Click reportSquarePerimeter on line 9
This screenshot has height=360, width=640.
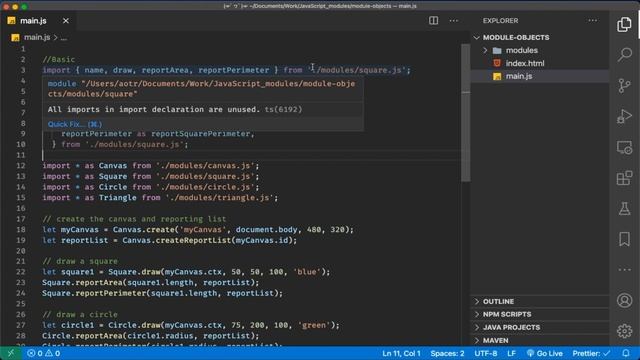click(x=200, y=134)
